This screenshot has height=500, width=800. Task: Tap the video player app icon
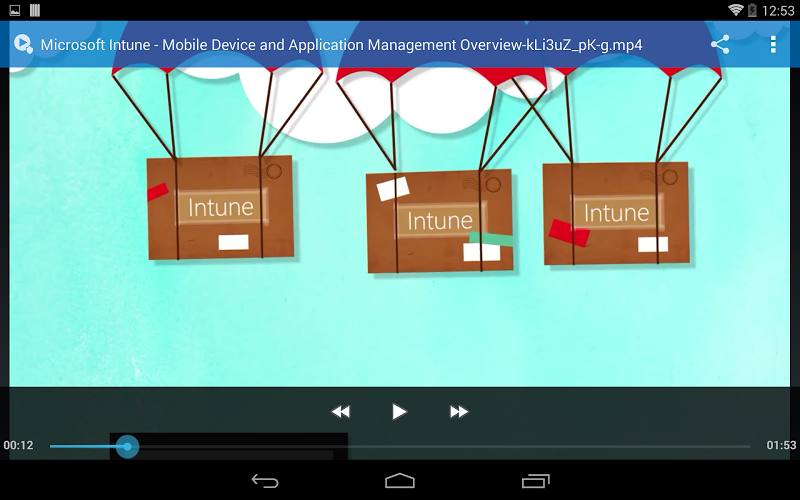(23, 44)
